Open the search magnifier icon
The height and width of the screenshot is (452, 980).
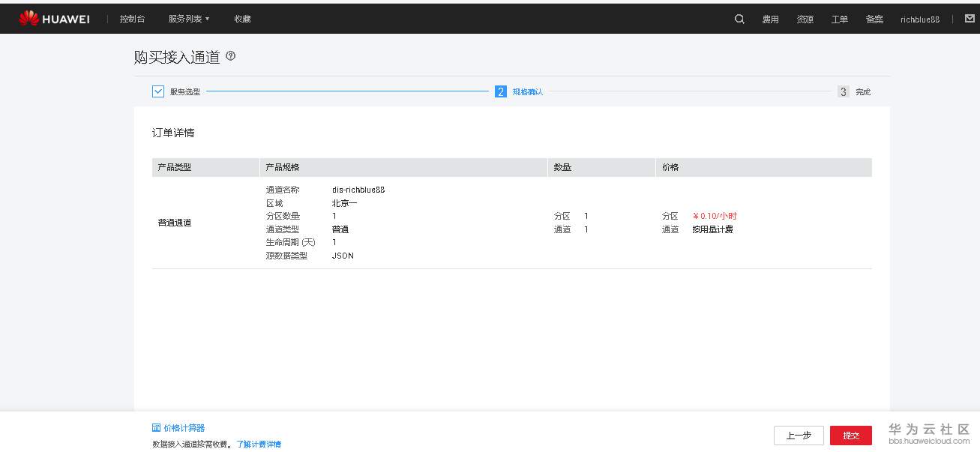(x=739, y=19)
